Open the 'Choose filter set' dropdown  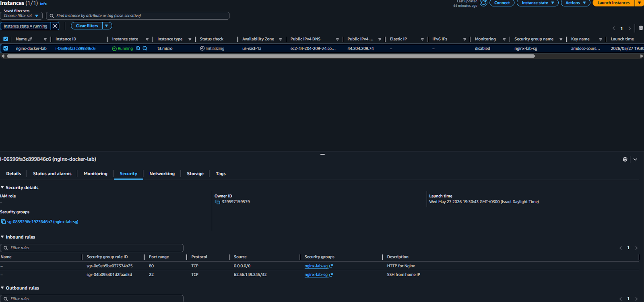21,16
